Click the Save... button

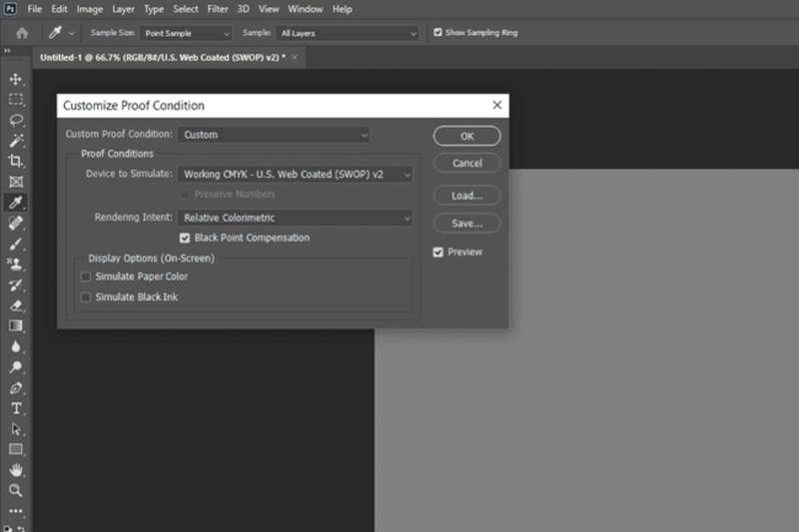pyautogui.click(x=466, y=223)
